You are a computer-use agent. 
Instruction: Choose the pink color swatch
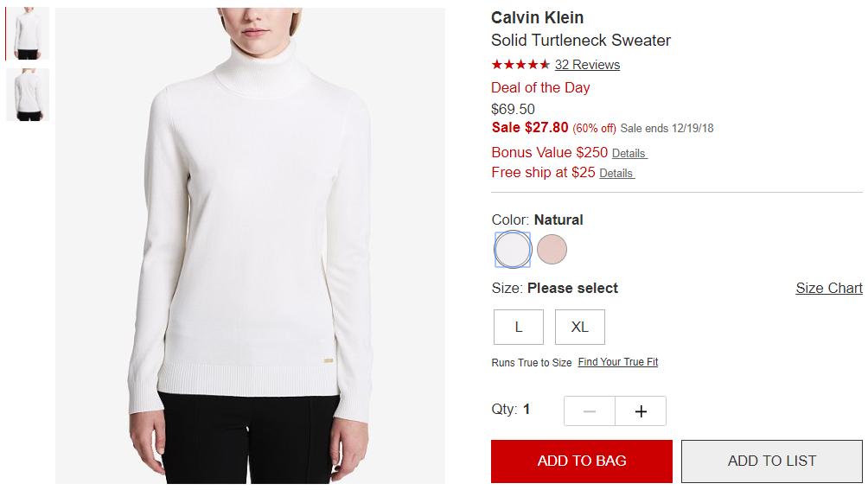coord(552,250)
